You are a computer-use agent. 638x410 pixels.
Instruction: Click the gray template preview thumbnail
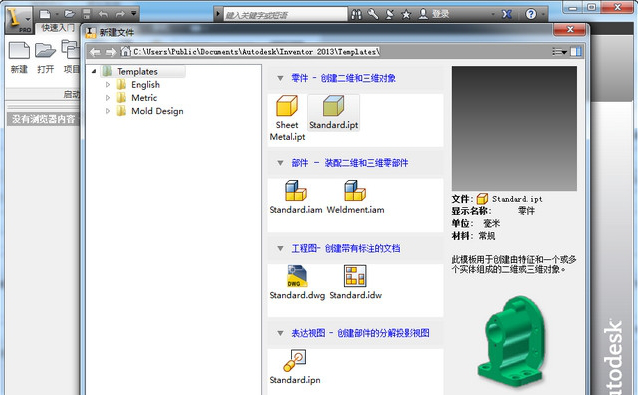(x=514, y=129)
